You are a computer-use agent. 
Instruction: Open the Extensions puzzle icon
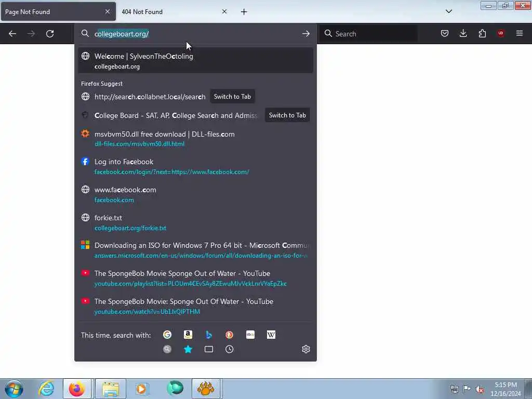point(482,33)
